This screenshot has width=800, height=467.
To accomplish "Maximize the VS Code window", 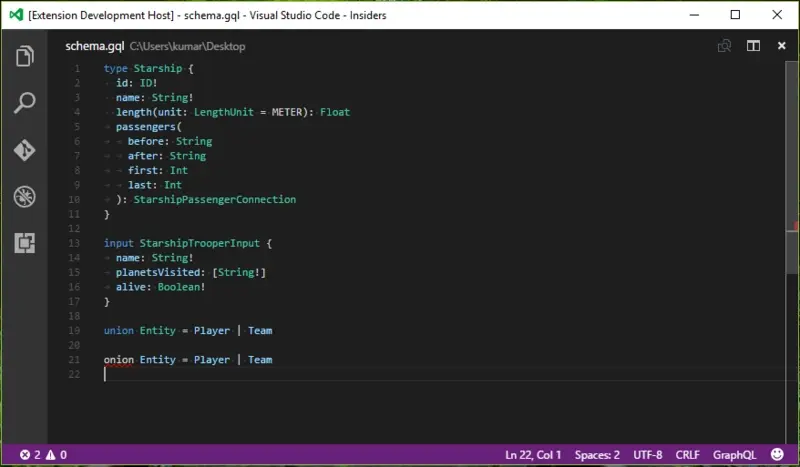I will coord(735,15).
